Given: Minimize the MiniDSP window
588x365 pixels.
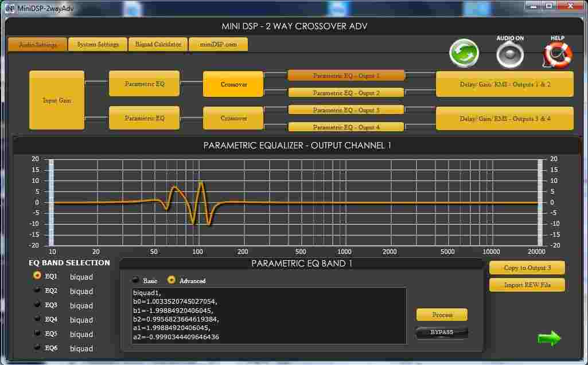Looking at the screenshot, I should [534, 6].
